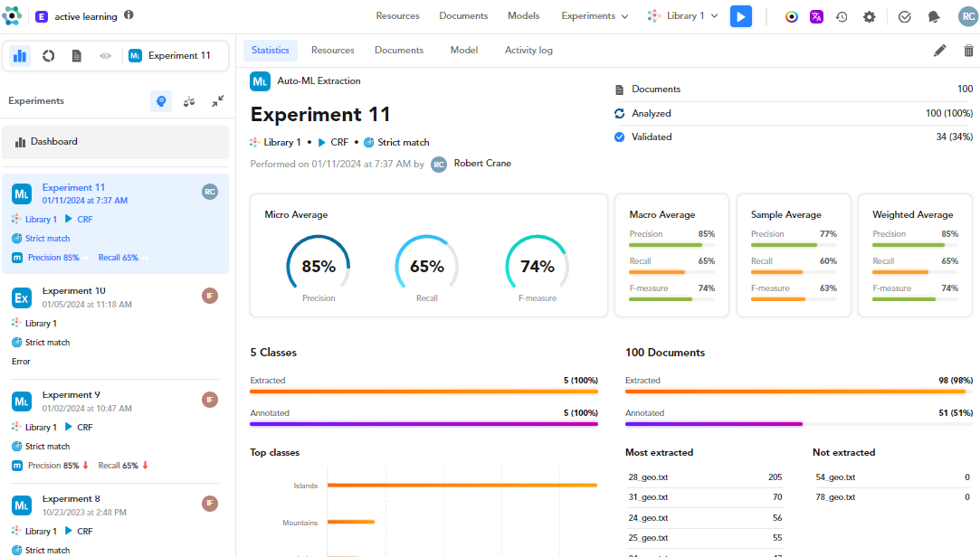Open the Experiments dropdown menu

pos(595,16)
